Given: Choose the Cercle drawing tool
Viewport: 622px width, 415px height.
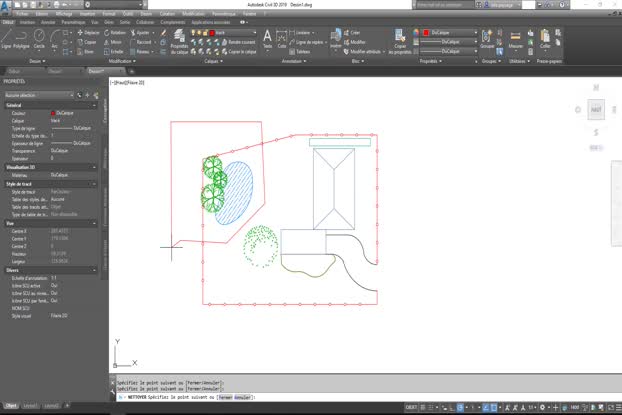Looking at the screenshot, I should point(40,37).
